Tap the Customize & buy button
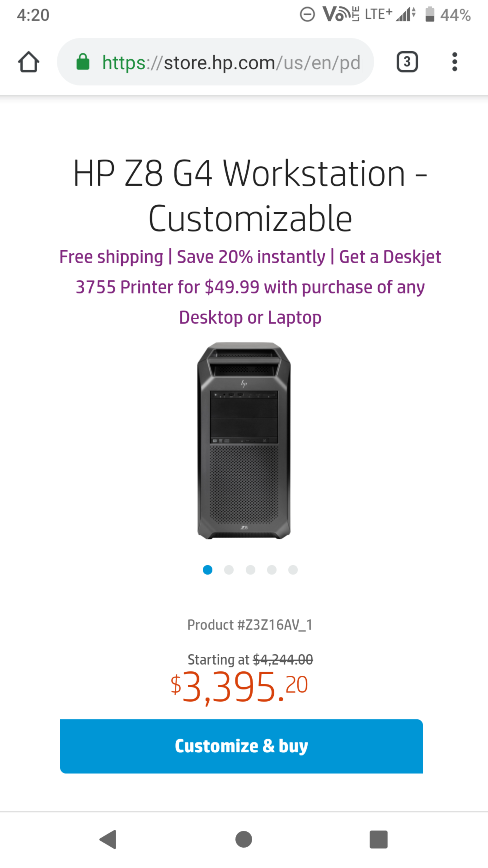The image size is (488, 868). coord(241,746)
